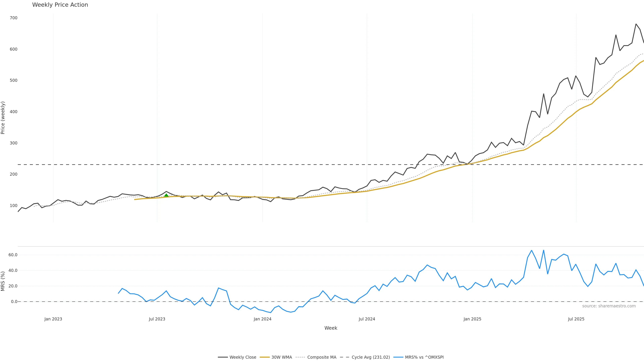The image size is (644, 362).
Task: Click the green triangle marker on the price chart
Action: coord(166,195)
